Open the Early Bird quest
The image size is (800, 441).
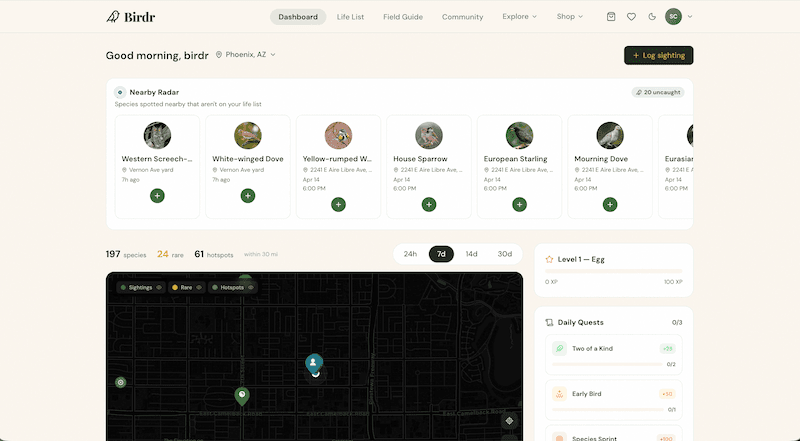[613, 400]
